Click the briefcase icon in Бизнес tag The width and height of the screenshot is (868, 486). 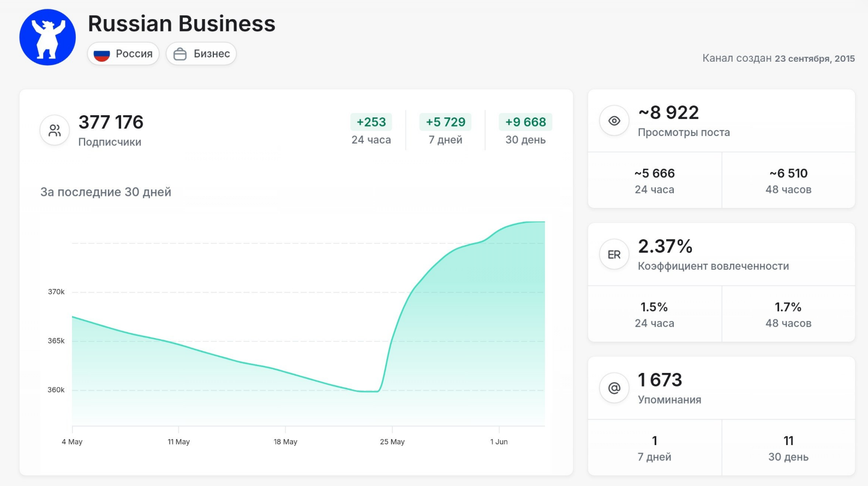[180, 54]
